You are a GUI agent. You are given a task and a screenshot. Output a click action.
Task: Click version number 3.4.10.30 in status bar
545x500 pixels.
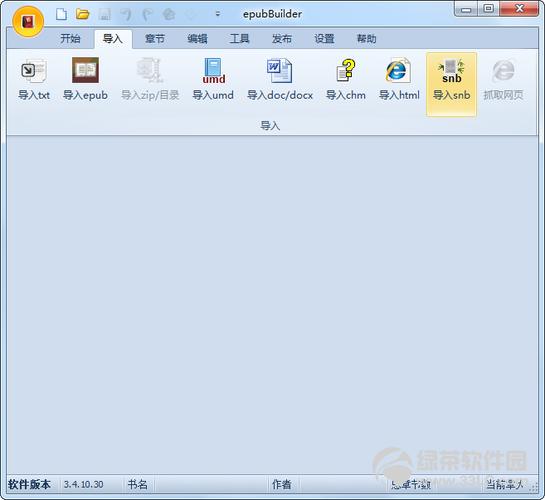tap(83, 484)
